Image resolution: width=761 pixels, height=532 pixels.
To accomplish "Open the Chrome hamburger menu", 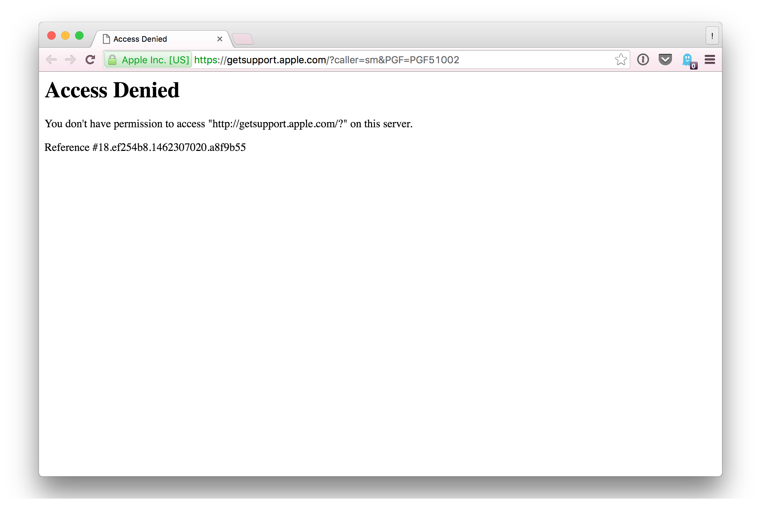I will coord(710,60).
